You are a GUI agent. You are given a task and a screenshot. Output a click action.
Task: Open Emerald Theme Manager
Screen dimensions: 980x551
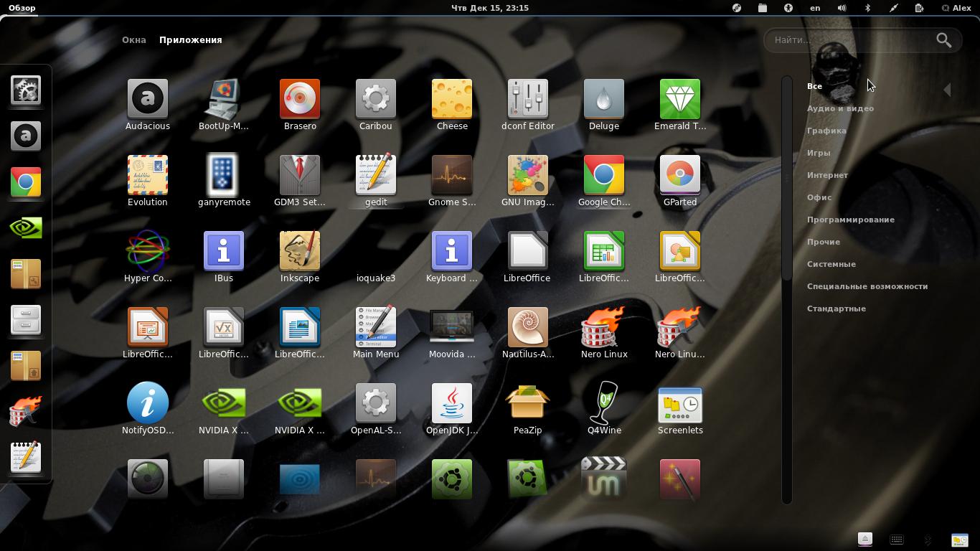point(680,105)
